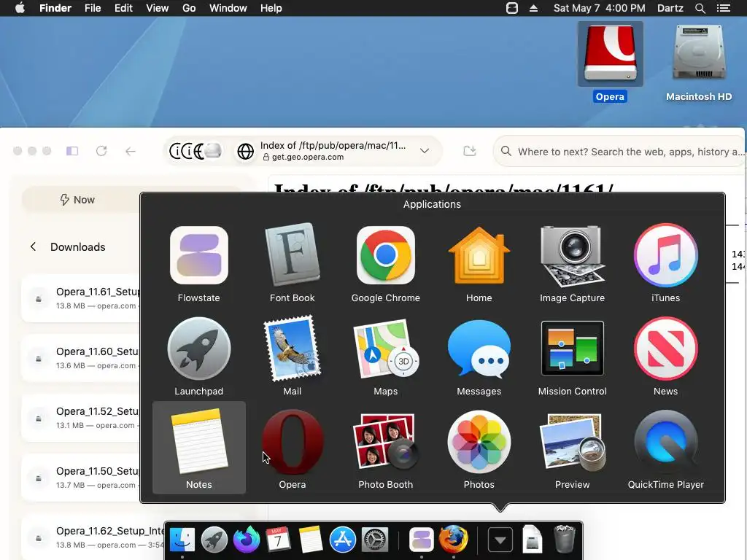Click the date and time in menu bar
The image size is (747, 560).
(x=600, y=8)
